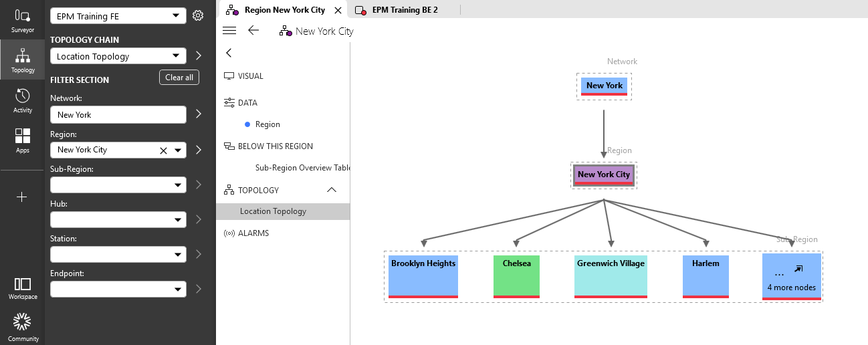Open the 4 more nodes expand icon
The height and width of the screenshot is (345, 868).
pos(798,269)
